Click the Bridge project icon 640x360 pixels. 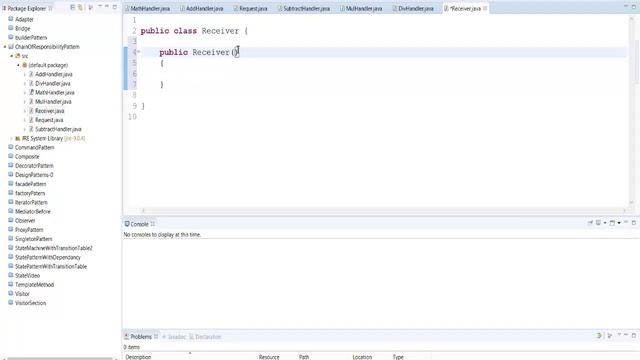[11, 28]
